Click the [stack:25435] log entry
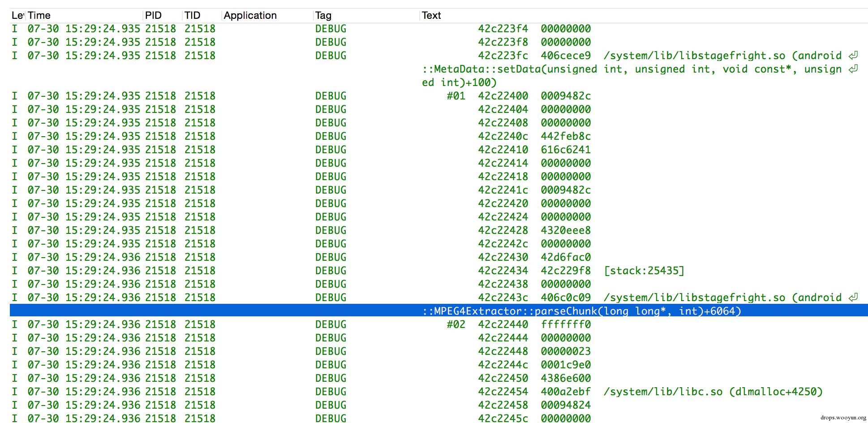868x423 pixels. [x=644, y=271]
